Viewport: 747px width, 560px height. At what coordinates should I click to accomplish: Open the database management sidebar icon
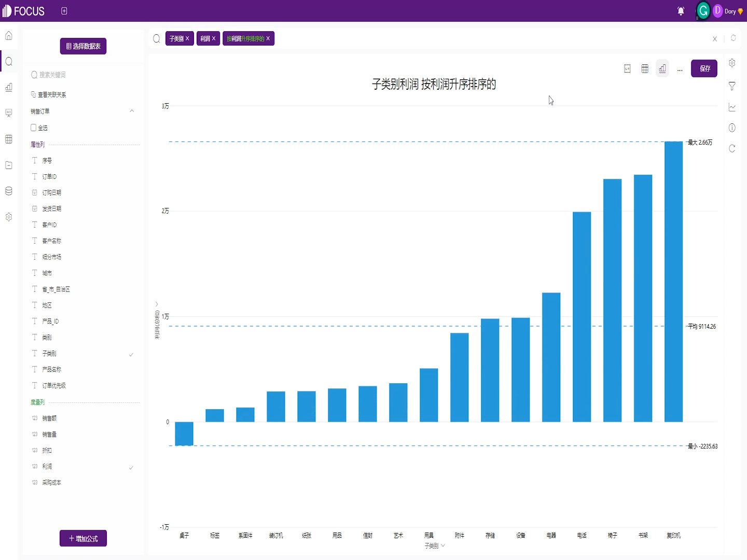coord(9,191)
